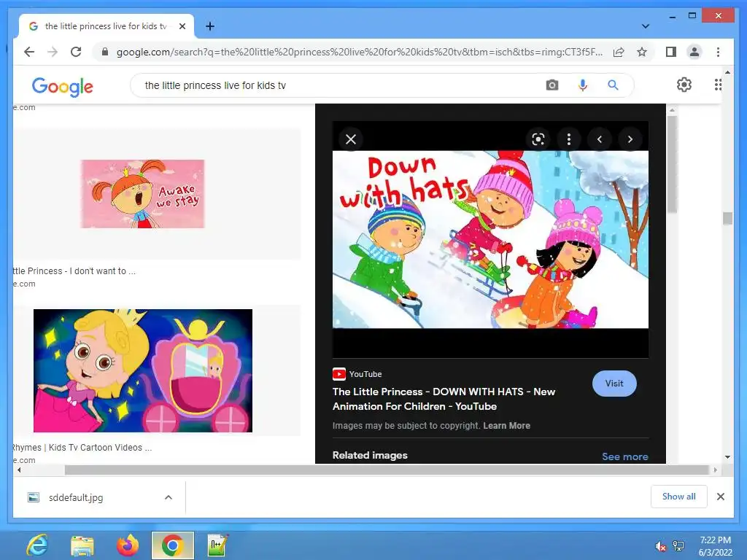
Task: Click the preview panel vertical scrollbar thumb
Action: pyautogui.click(x=672, y=164)
